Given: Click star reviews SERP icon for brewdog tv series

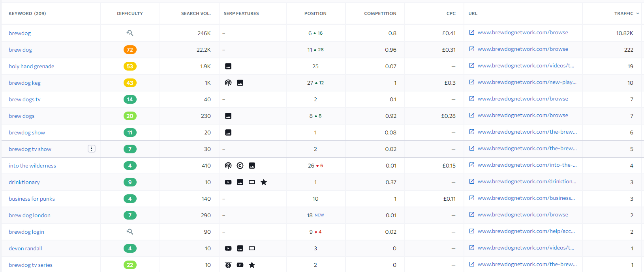Looking at the screenshot, I should [252, 265].
